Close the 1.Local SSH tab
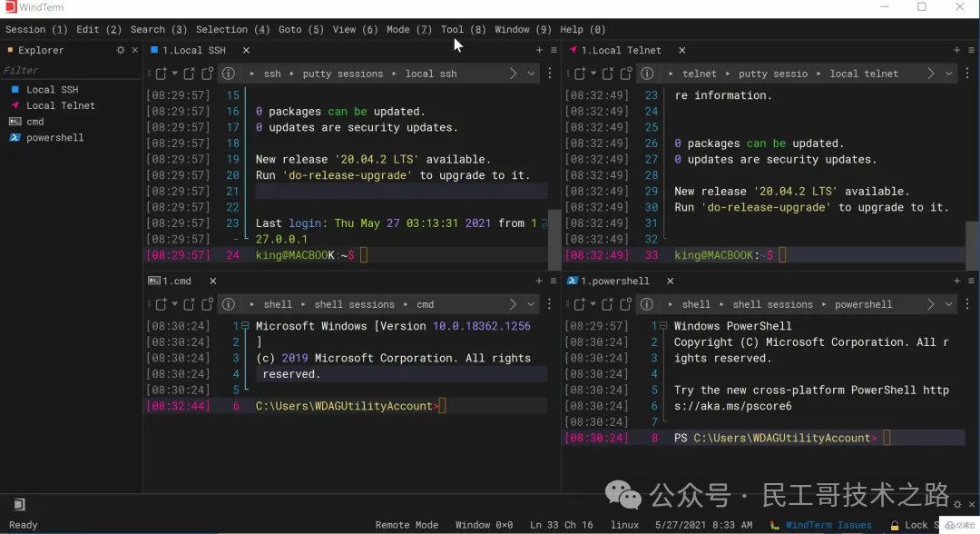The width and height of the screenshot is (980, 534). click(x=246, y=50)
